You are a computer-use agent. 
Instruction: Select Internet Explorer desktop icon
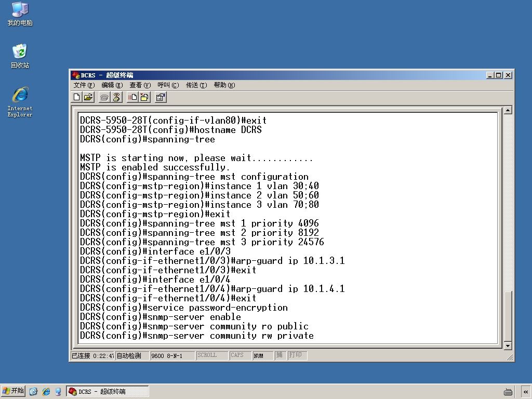(x=20, y=102)
